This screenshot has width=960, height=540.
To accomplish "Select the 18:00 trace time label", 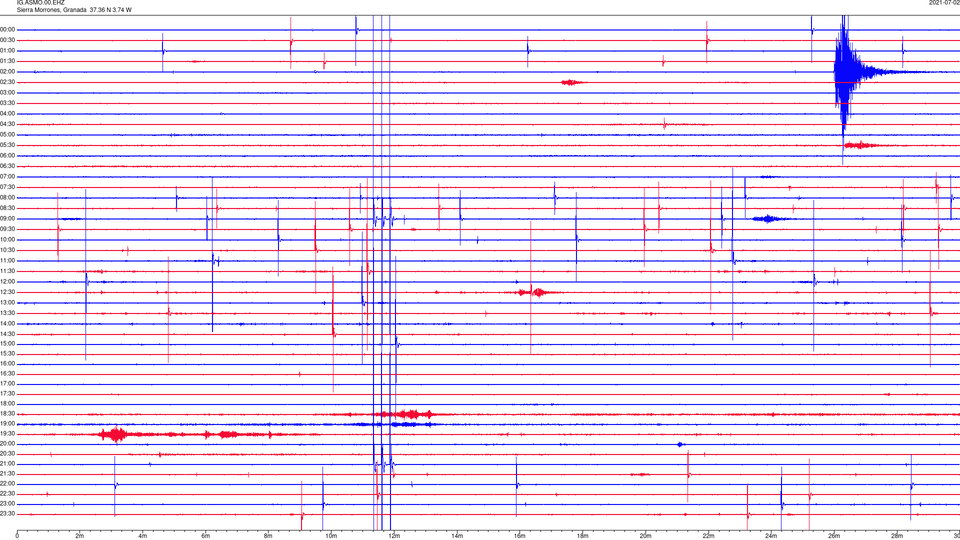I will 8,404.
